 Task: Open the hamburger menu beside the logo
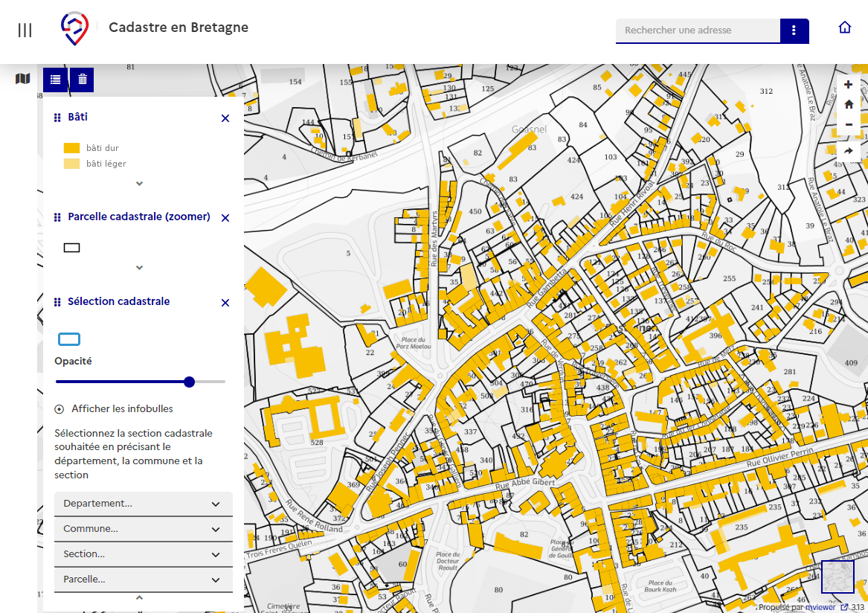point(25,30)
